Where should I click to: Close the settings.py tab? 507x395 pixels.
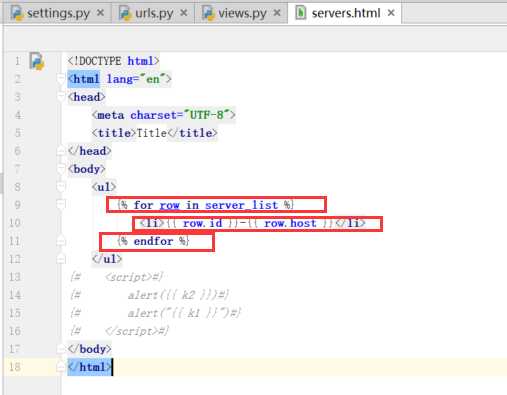click(100, 13)
